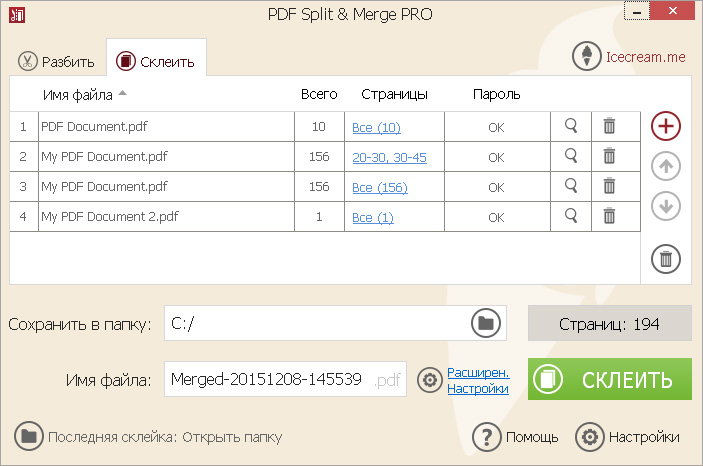Clear all files with round trash button
Image resolution: width=703 pixels, height=466 pixels.
pos(666,259)
